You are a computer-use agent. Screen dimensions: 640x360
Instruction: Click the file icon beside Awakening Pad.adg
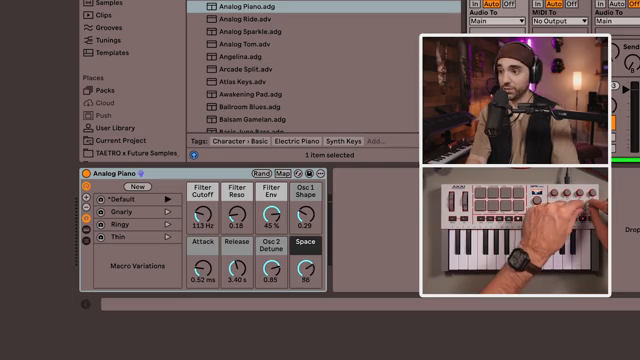click(211, 94)
